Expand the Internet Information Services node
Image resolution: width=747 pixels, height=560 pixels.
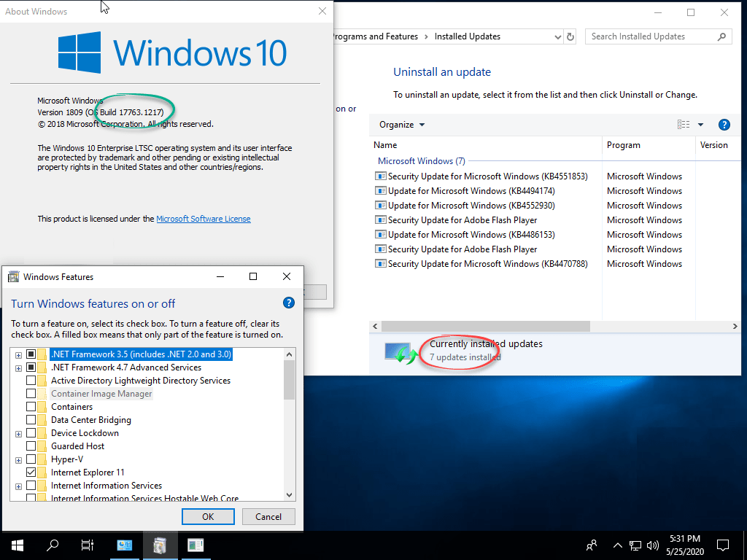(18, 486)
